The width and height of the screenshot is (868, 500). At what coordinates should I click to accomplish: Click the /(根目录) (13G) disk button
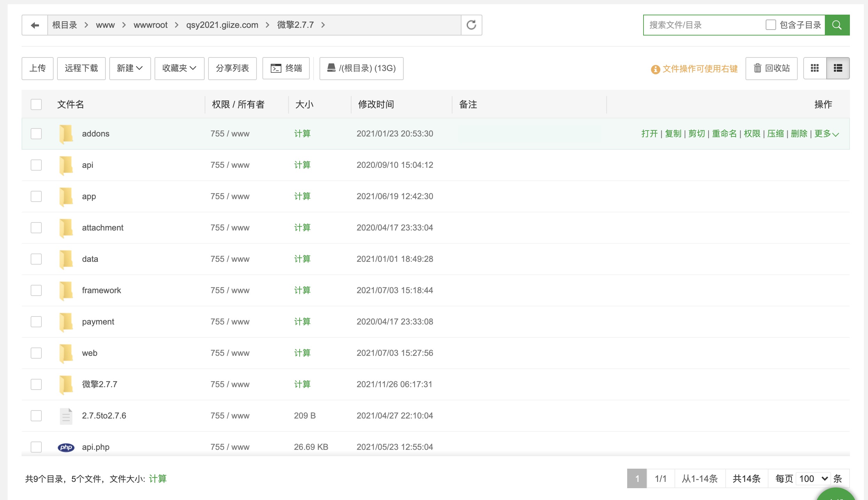pyautogui.click(x=361, y=68)
